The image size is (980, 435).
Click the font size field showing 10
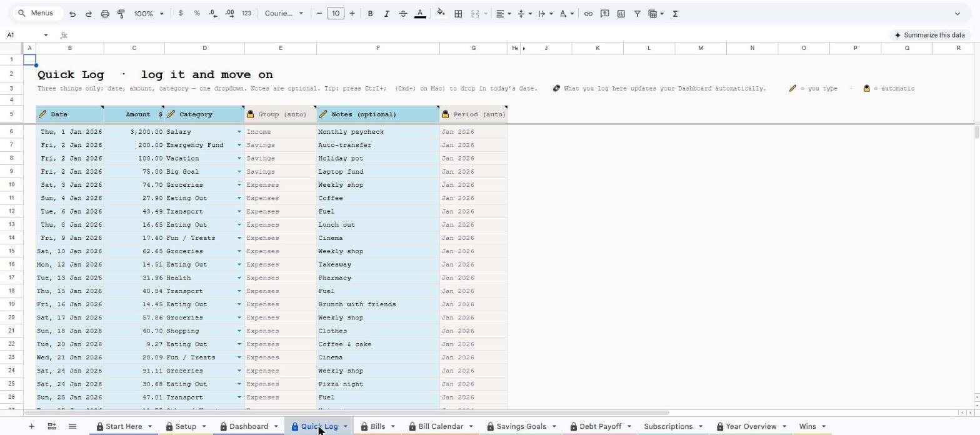[336, 14]
